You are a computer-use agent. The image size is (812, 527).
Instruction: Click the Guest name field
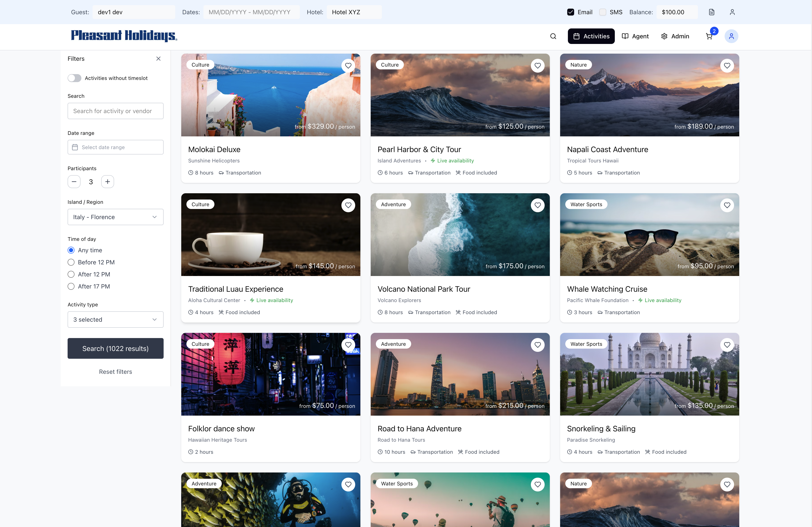click(x=134, y=12)
